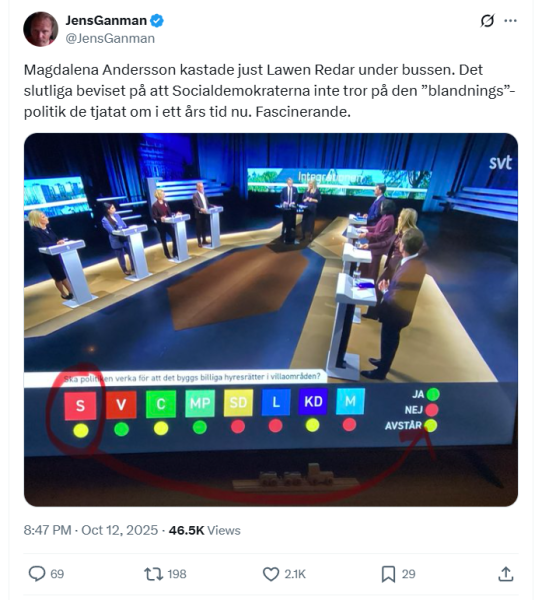View the 46.5K Views analytics
The image size is (542, 600).
pyautogui.click(x=205, y=530)
